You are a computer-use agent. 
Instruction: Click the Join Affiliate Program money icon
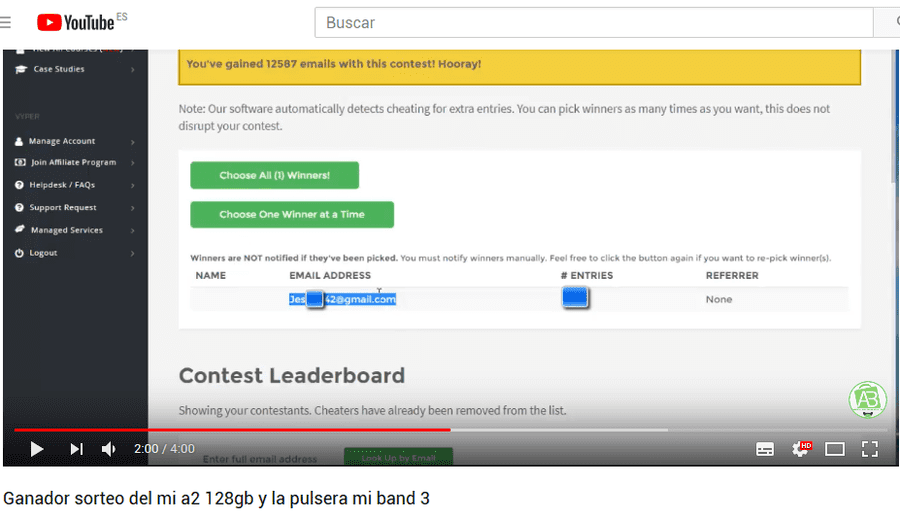20,163
